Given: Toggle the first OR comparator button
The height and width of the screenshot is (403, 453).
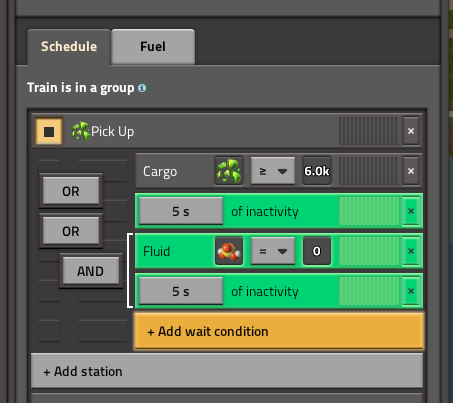Looking at the screenshot, I should (71, 191).
